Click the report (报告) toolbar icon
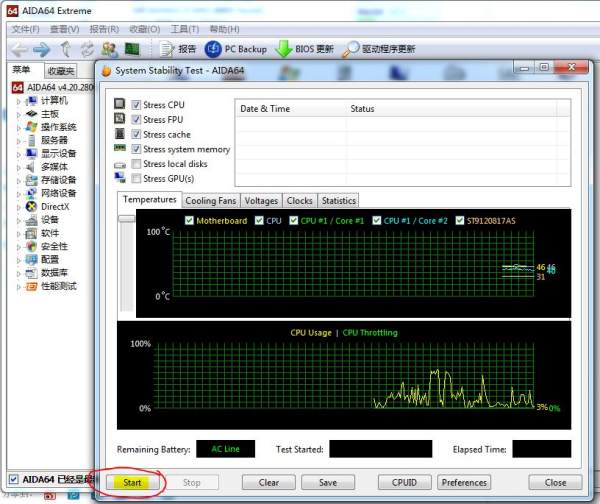The width and height of the screenshot is (600, 504). click(167, 49)
